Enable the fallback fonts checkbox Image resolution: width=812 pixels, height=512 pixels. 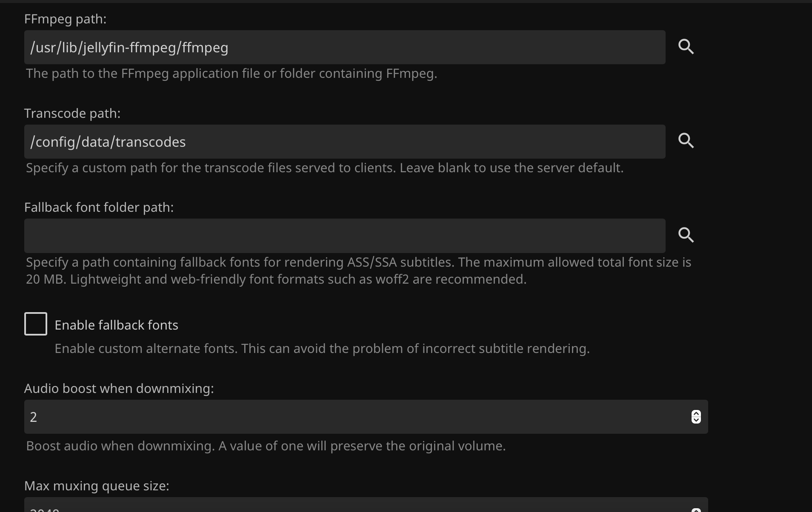[x=36, y=324]
